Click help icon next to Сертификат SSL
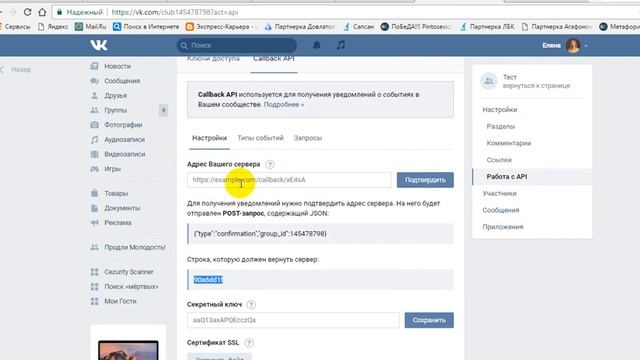640x360 pixels. tap(249, 343)
